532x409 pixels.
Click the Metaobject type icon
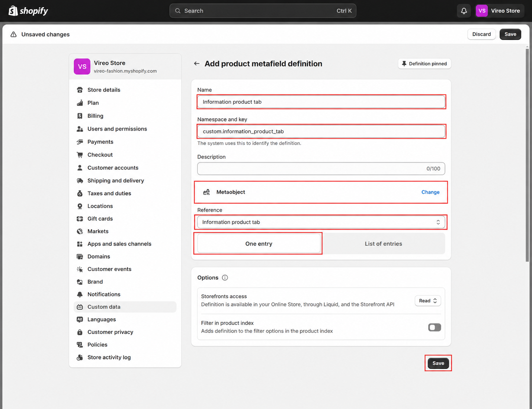[206, 192]
